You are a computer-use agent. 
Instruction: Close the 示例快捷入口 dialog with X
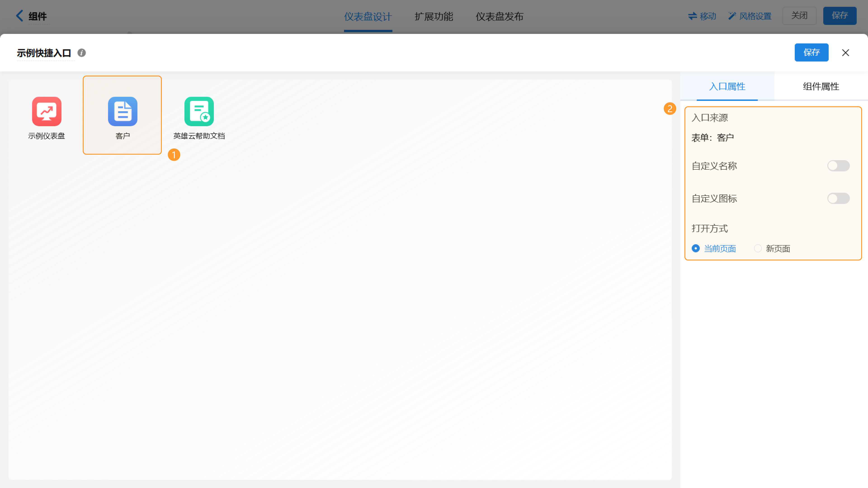point(845,52)
